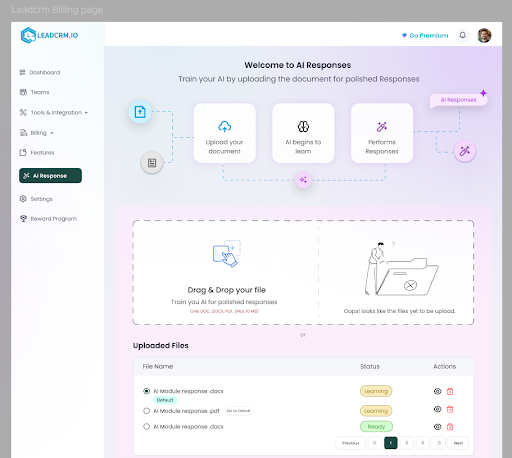The width and height of the screenshot is (512, 458).
Task: Click the Upload your document card
Action: 225,133
